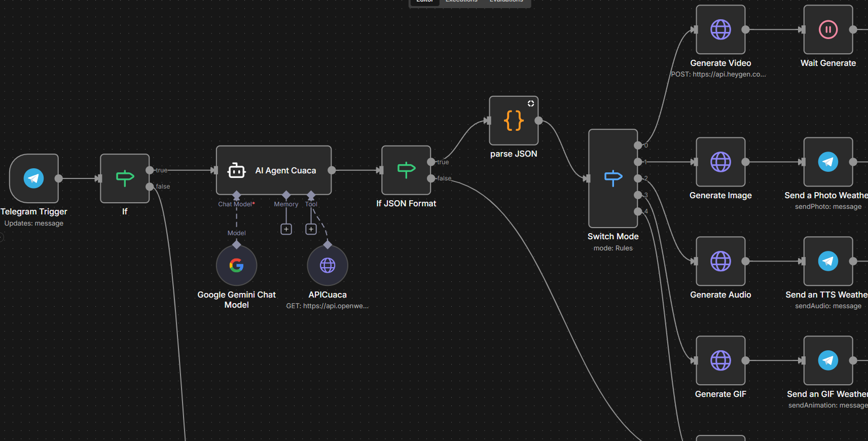Select the Switch Mode node

[x=612, y=178]
